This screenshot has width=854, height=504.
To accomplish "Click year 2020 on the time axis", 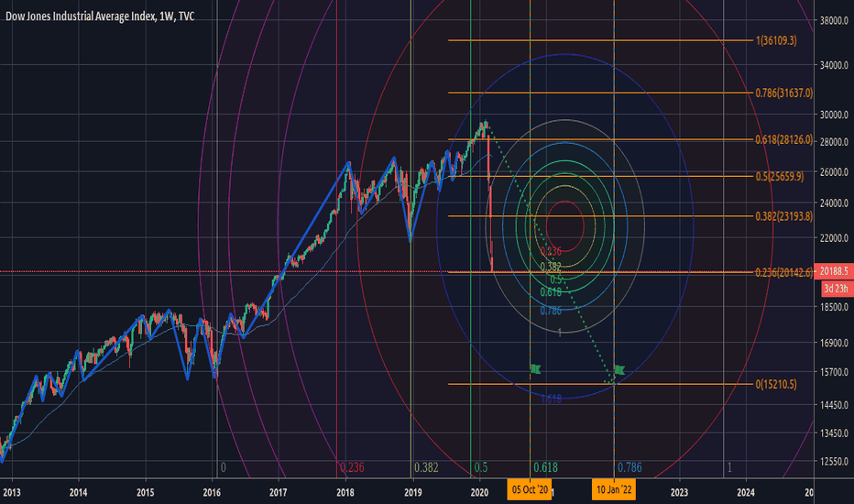I will (479, 493).
